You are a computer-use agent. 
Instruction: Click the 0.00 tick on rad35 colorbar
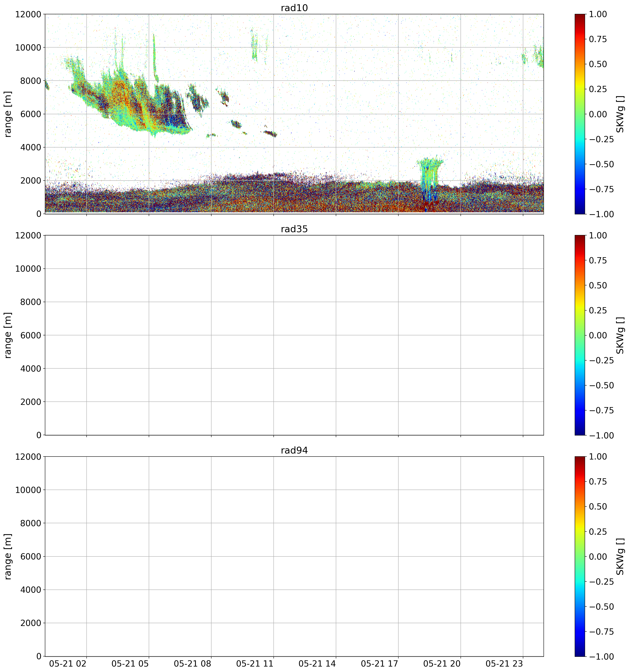pos(598,335)
